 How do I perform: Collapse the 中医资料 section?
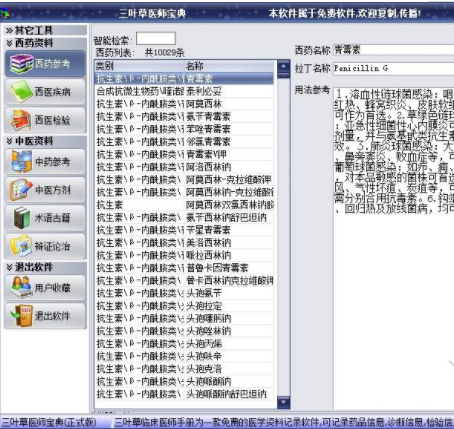point(45,141)
